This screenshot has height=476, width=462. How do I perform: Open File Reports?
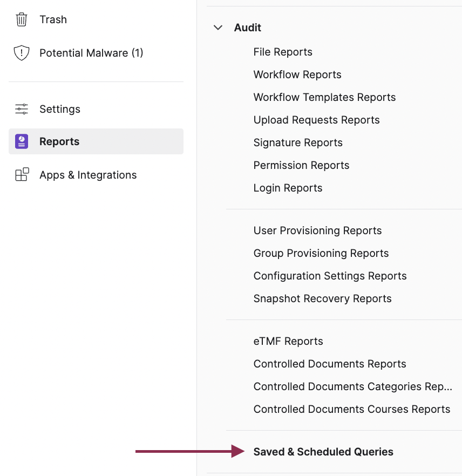(283, 52)
